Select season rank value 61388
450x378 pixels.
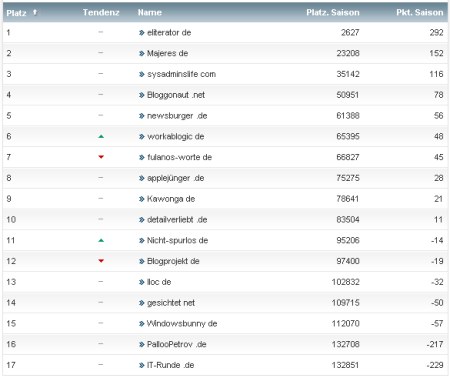click(348, 116)
